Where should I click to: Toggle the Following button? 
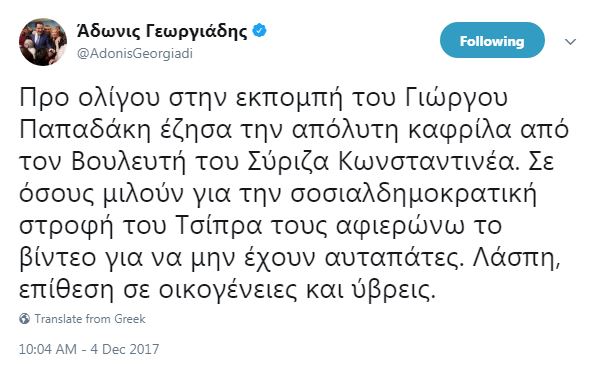492,40
